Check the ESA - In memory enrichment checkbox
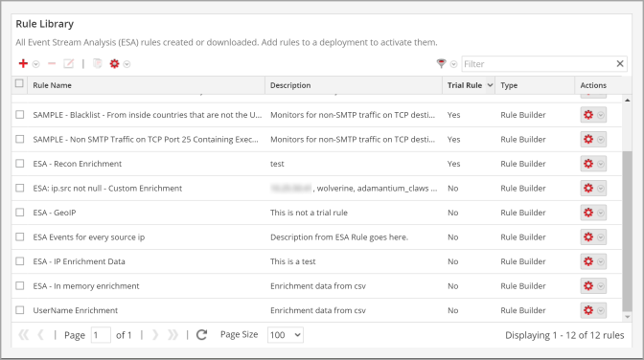The height and width of the screenshot is (360, 644). click(20, 285)
